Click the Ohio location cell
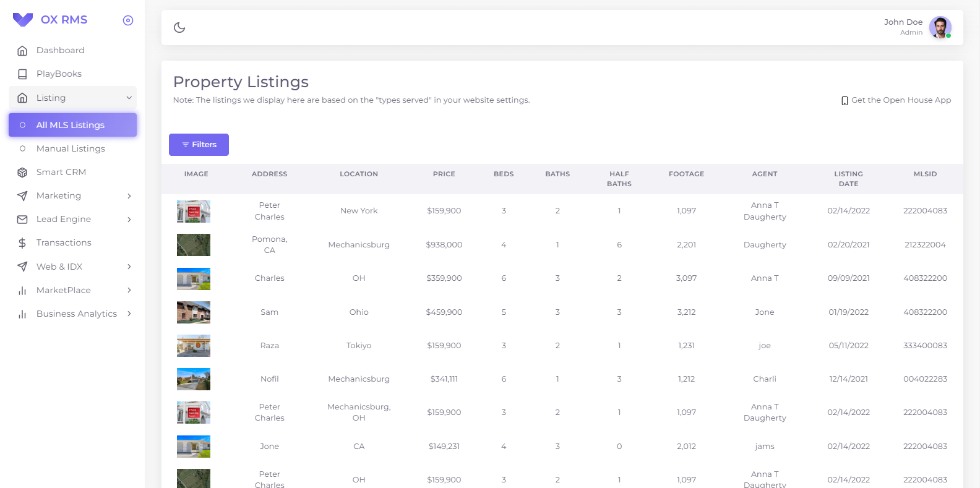The width and height of the screenshot is (980, 488). click(359, 312)
